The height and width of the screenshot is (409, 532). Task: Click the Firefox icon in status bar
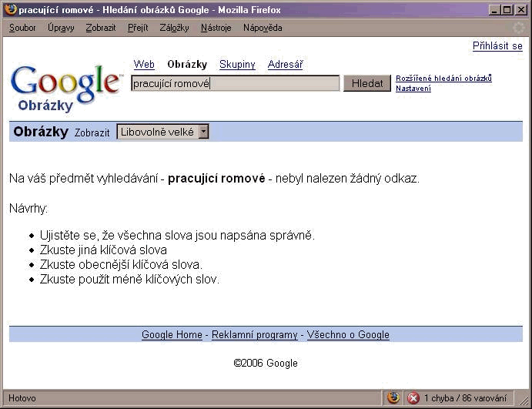click(394, 398)
